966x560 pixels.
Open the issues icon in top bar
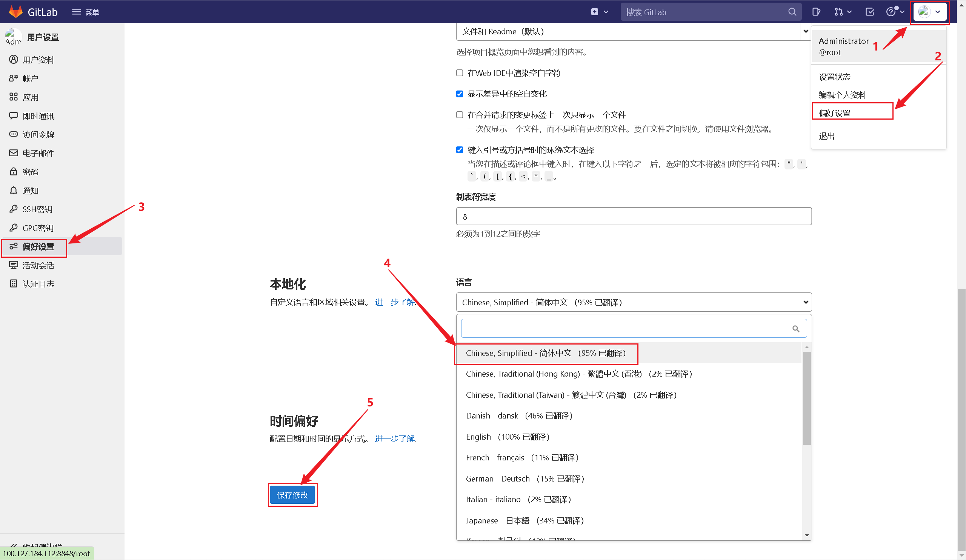816,12
